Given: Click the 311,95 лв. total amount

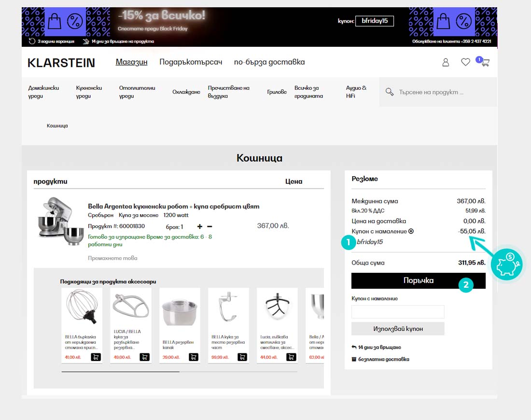Looking at the screenshot, I should (472, 263).
